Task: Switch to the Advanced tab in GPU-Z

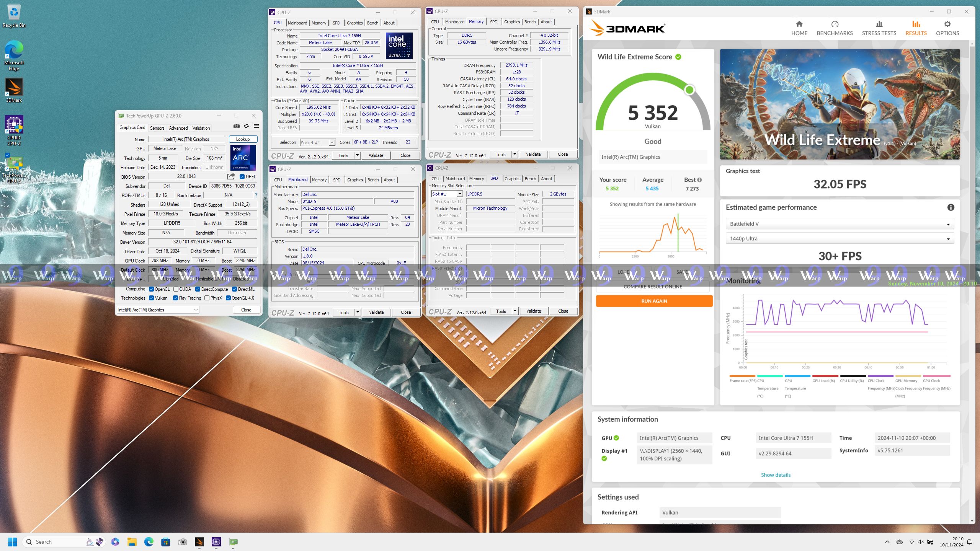Action: (178, 128)
